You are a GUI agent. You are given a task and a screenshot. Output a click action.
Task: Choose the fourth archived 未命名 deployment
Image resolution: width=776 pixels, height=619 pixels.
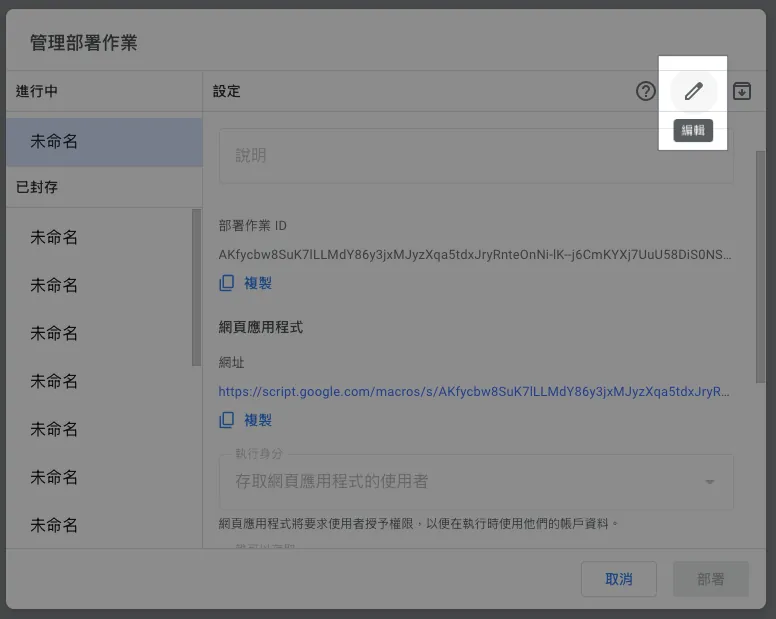55,381
